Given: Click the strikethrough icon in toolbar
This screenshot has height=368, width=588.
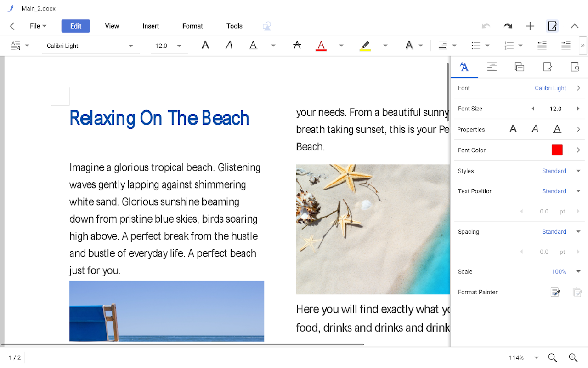Looking at the screenshot, I should coord(297,45).
